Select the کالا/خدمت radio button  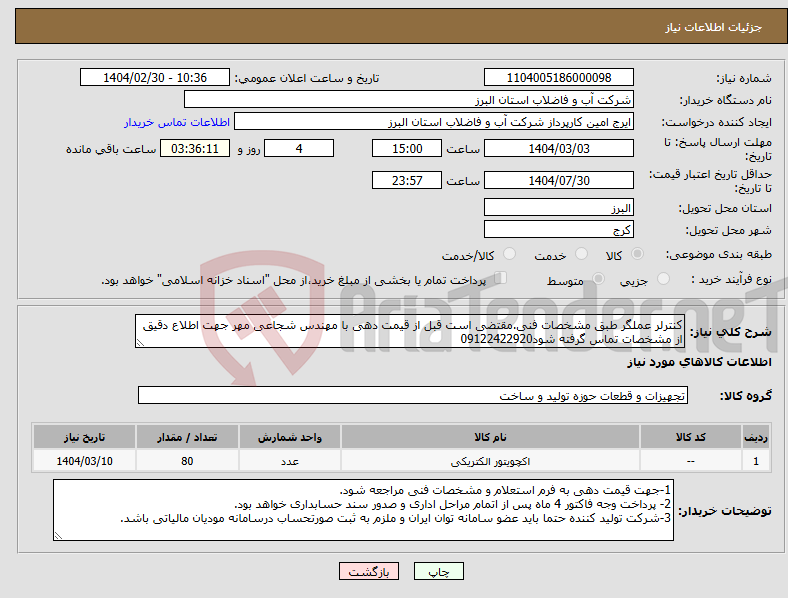tap(509, 254)
